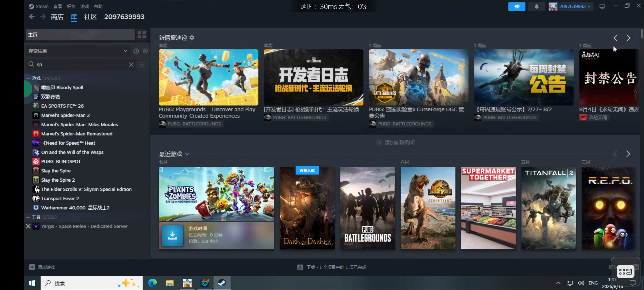644x290 pixels.
Task: Open PUBG: Playgrounds news thumbnail
Action: tap(209, 77)
